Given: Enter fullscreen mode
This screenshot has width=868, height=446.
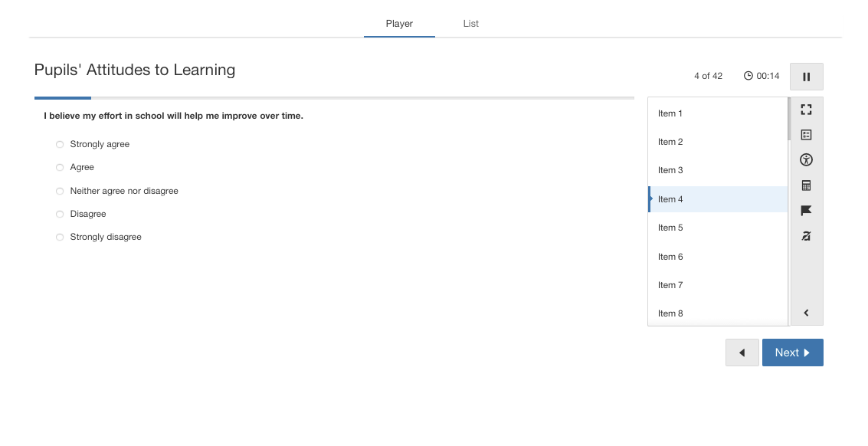Looking at the screenshot, I should [806, 110].
